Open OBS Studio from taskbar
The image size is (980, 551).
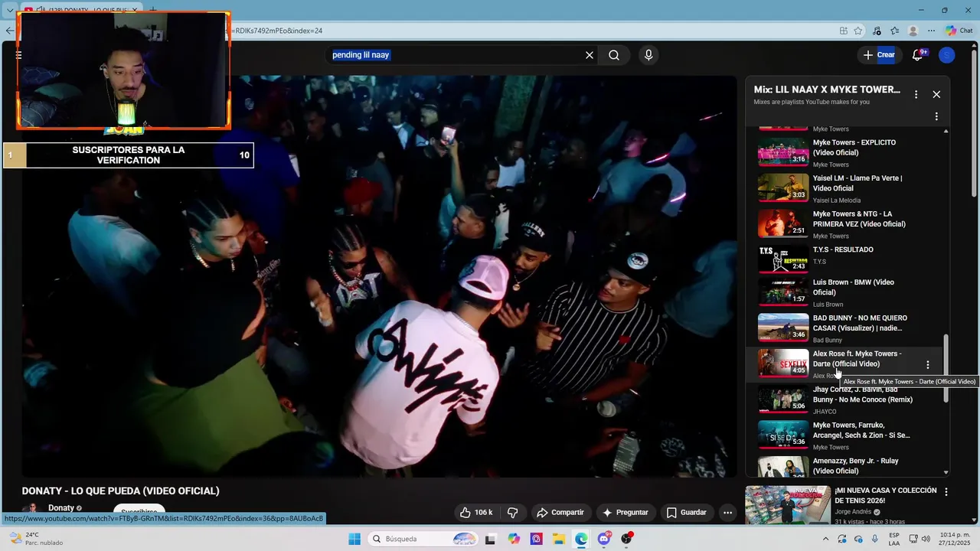pyautogui.click(x=627, y=539)
